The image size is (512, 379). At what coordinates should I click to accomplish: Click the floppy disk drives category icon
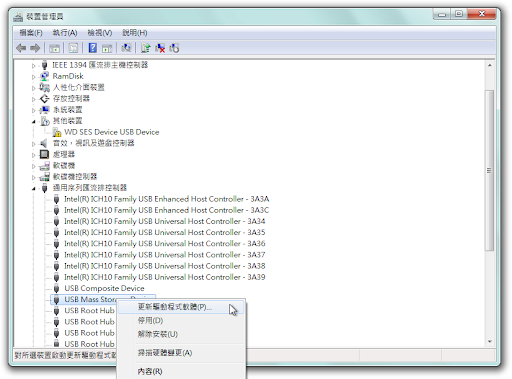44,166
